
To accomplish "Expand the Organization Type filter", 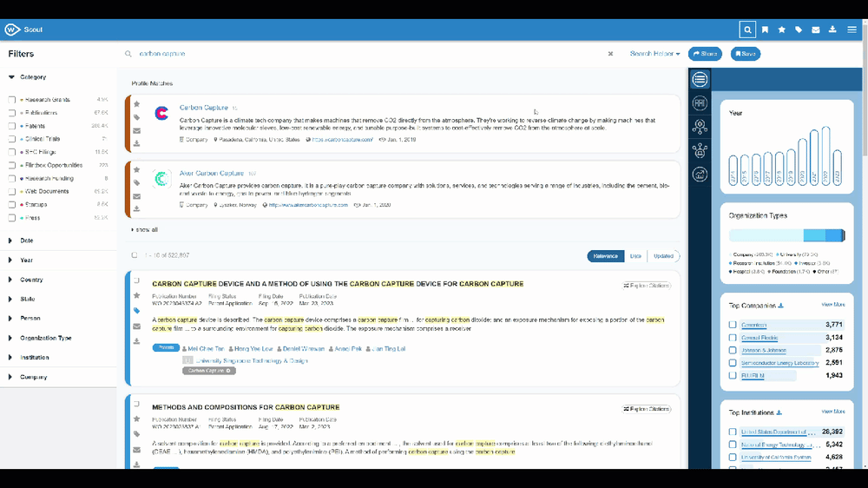I will tap(11, 338).
